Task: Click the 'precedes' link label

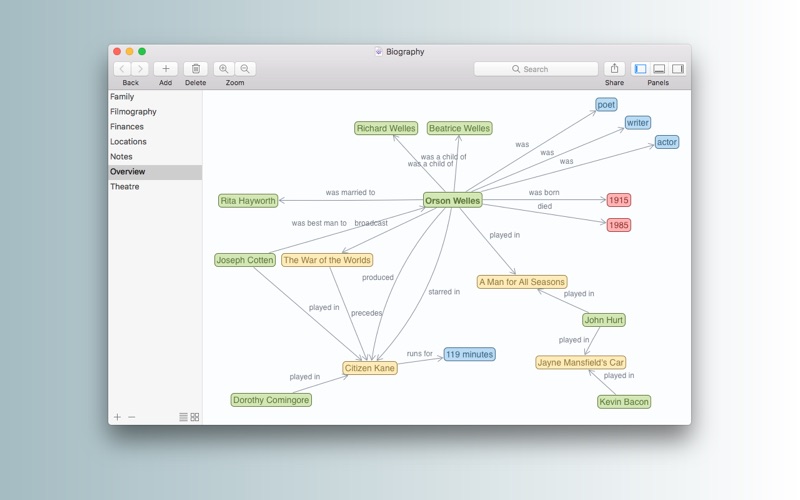Action: click(366, 313)
